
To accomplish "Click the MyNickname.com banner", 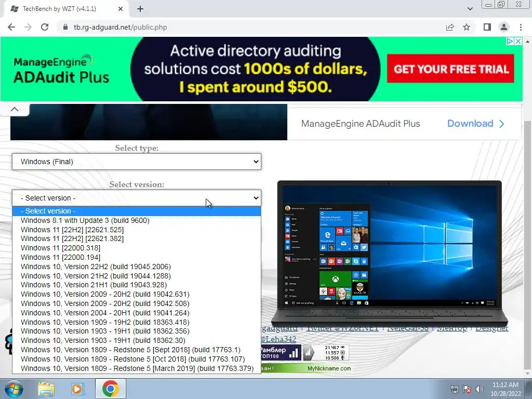I will click(306, 368).
